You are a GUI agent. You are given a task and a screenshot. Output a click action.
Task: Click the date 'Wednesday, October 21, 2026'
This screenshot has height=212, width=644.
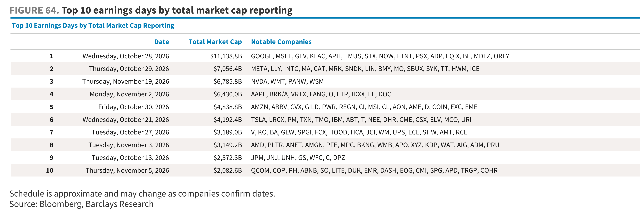[126, 120]
